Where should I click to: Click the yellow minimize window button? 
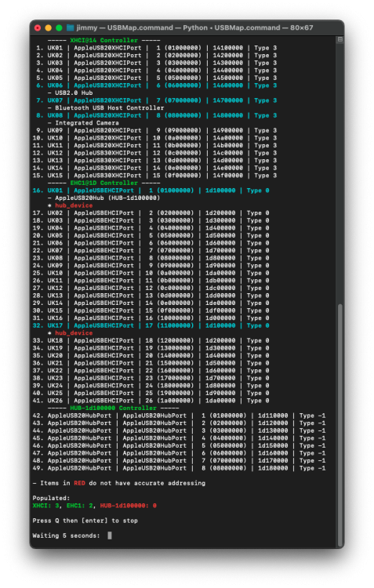click(48, 27)
